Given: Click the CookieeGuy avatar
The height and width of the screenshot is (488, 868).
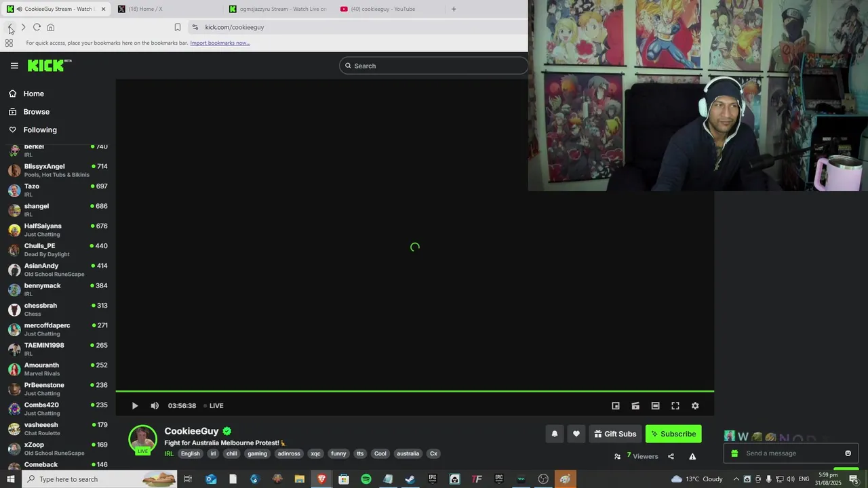Looking at the screenshot, I should tap(142, 439).
